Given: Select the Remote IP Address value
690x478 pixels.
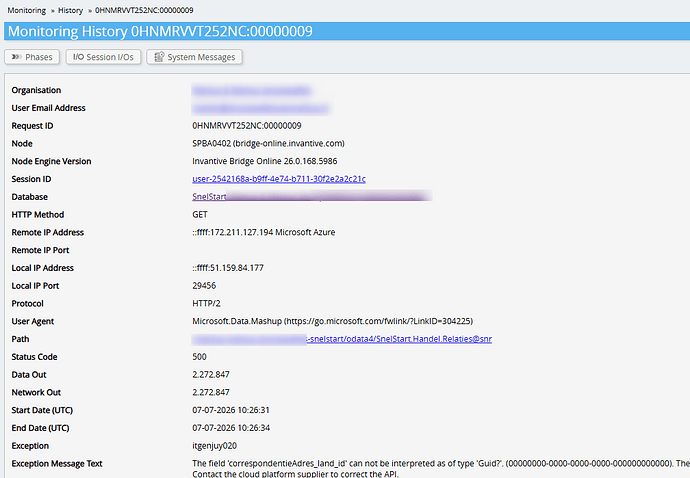Looking at the screenshot, I should point(264,232).
